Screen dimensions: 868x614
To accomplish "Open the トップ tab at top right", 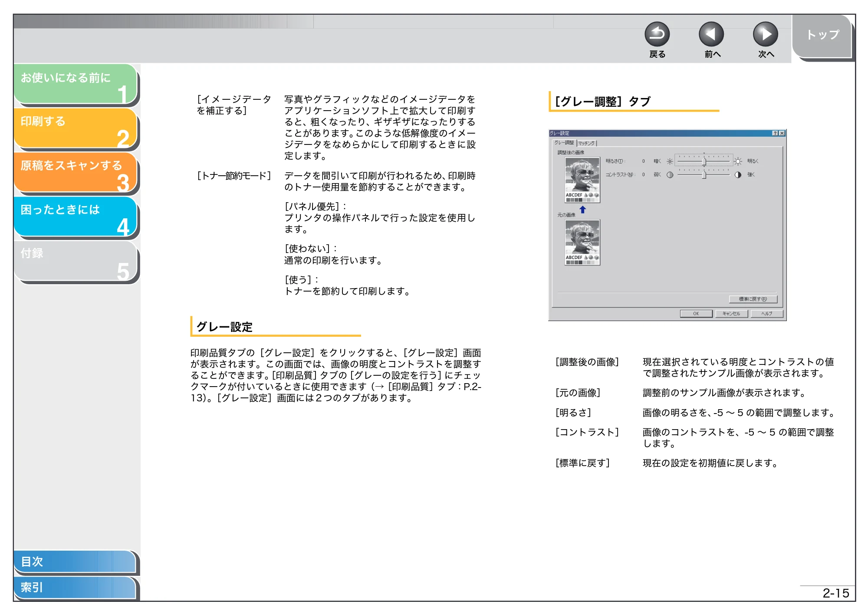I will (x=822, y=36).
